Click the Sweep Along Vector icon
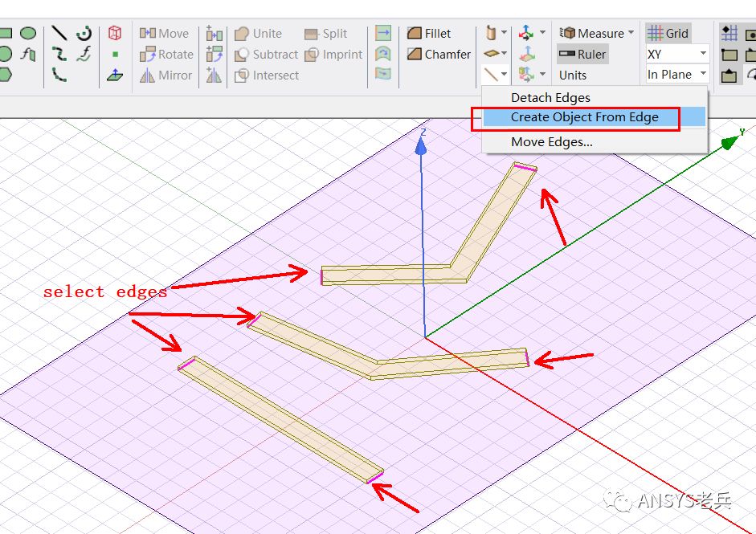Viewport: 756px width, 534px height. click(x=383, y=33)
